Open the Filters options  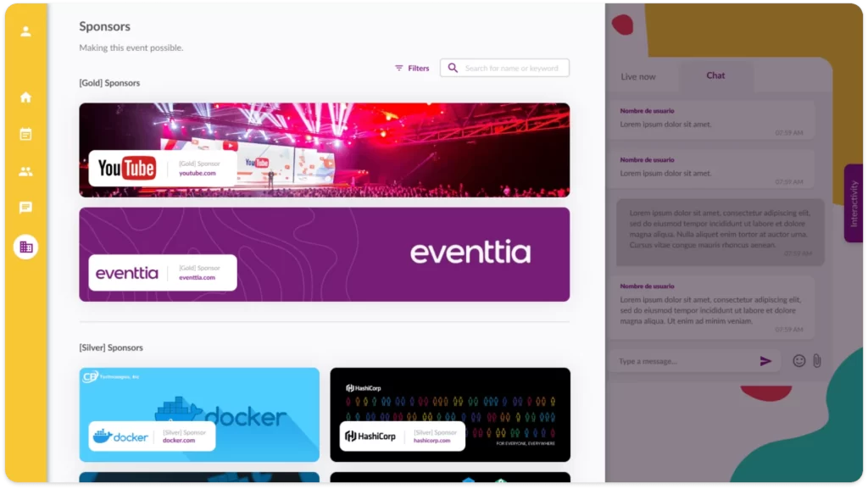click(x=412, y=68)
